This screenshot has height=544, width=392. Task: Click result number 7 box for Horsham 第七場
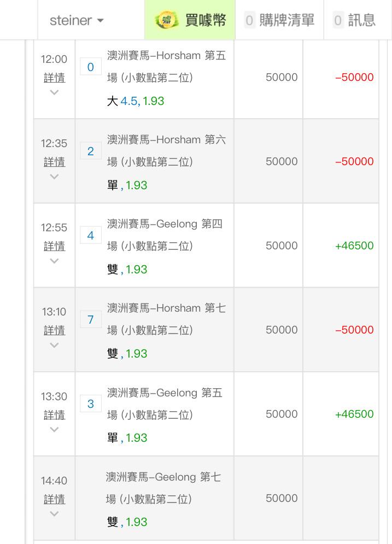pyautogui.click(x=91, y=319)
